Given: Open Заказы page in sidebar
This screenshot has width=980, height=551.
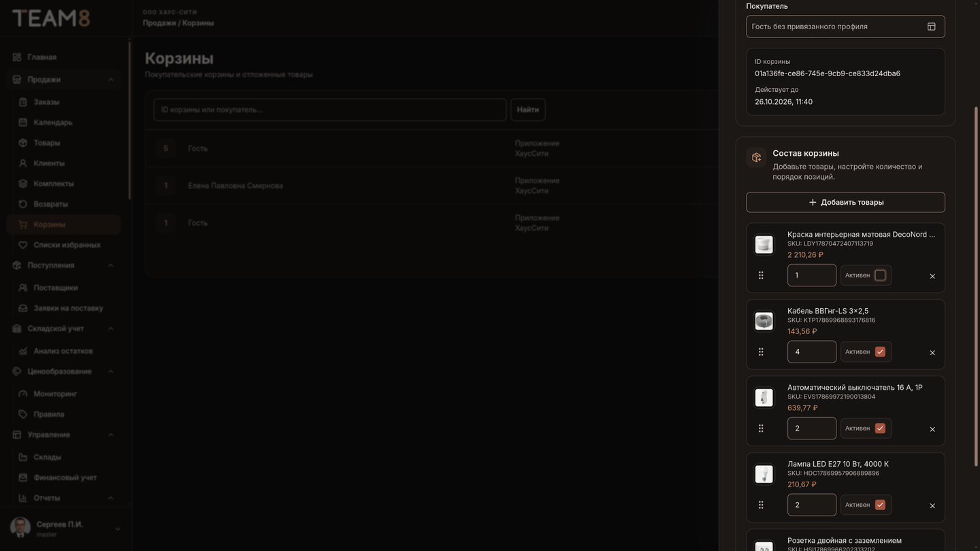Looking at the screenshot, I should point(46,102).
